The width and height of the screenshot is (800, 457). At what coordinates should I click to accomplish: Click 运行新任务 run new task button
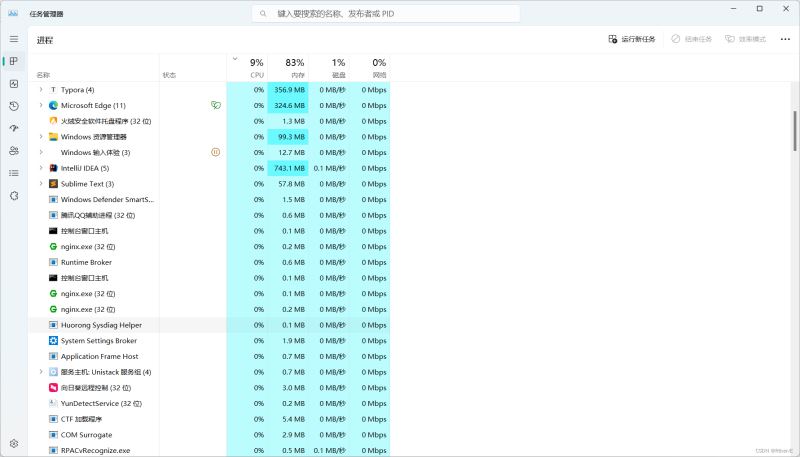tap(632, 39)
